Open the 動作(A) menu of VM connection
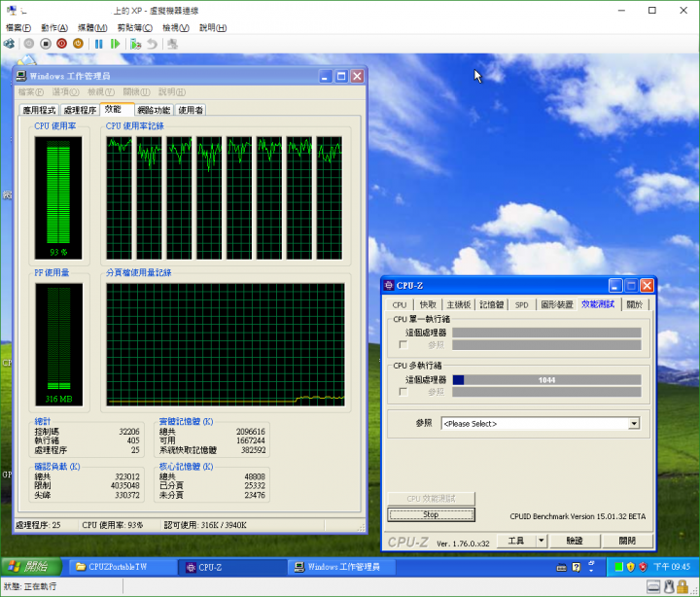This screenshot has height=597, width=700. pos(54,27)
